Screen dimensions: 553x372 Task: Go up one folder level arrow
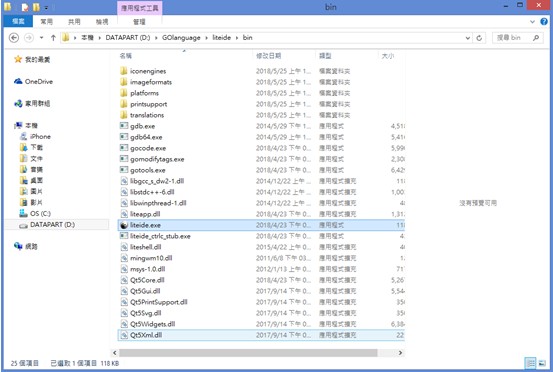coord(53,38)
